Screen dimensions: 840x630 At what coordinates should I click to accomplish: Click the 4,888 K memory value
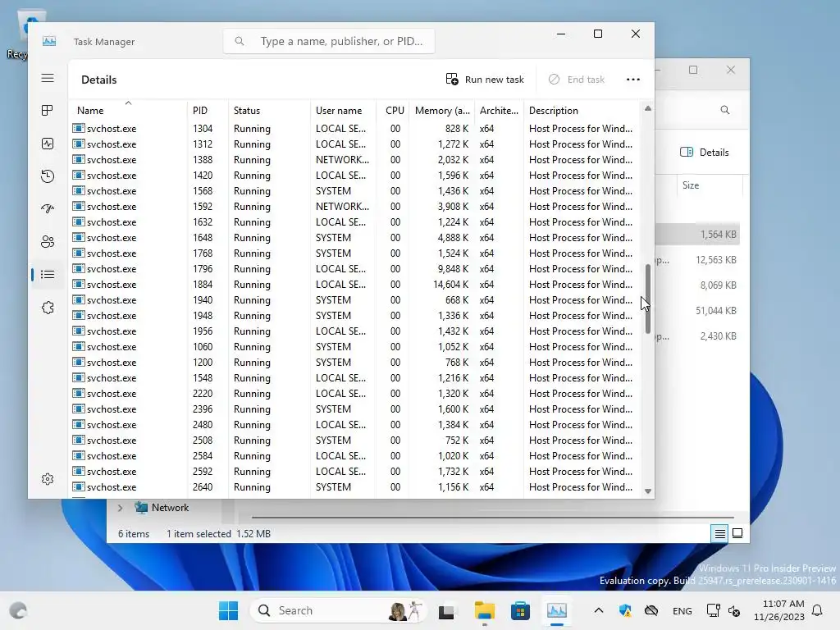tap(453, 238)
